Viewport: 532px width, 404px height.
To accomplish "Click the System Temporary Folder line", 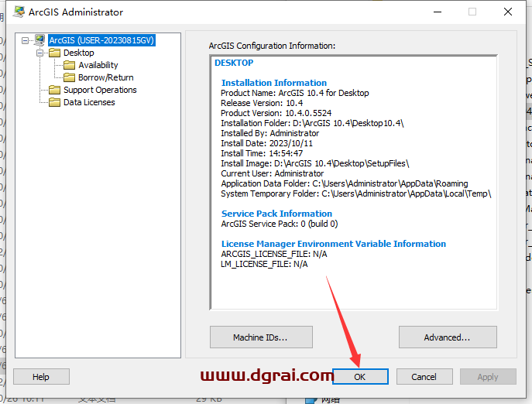I will (356, 193).
